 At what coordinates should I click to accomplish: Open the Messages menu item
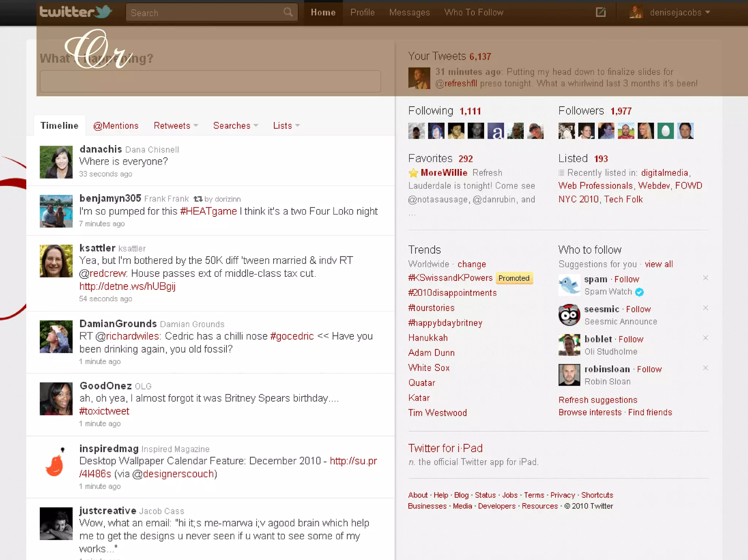point(409,12)
